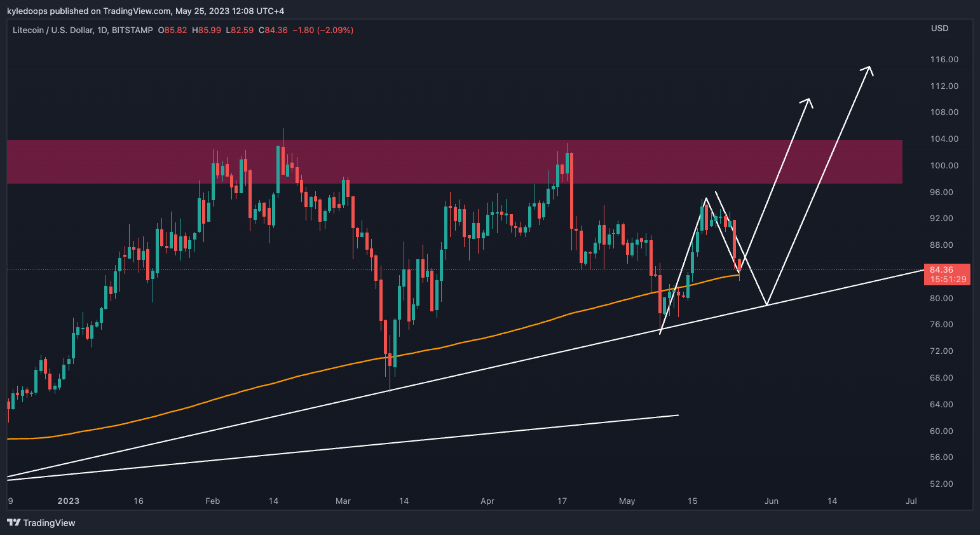Click the low price value L82.59
The image size is (980, 535).
pyautogui.click(x=240, y=30)
